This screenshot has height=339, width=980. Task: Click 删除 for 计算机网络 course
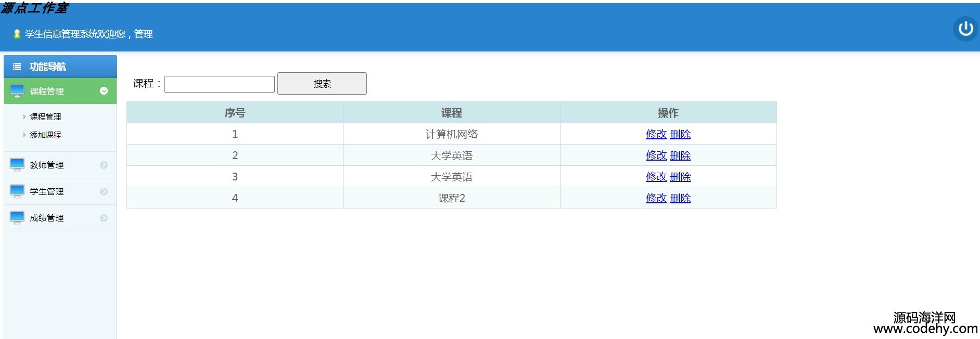click(680, 134)
